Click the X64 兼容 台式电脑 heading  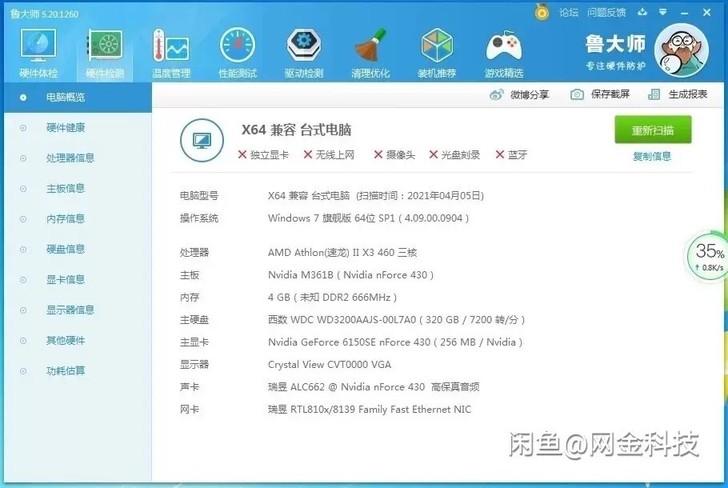point(296,130)
